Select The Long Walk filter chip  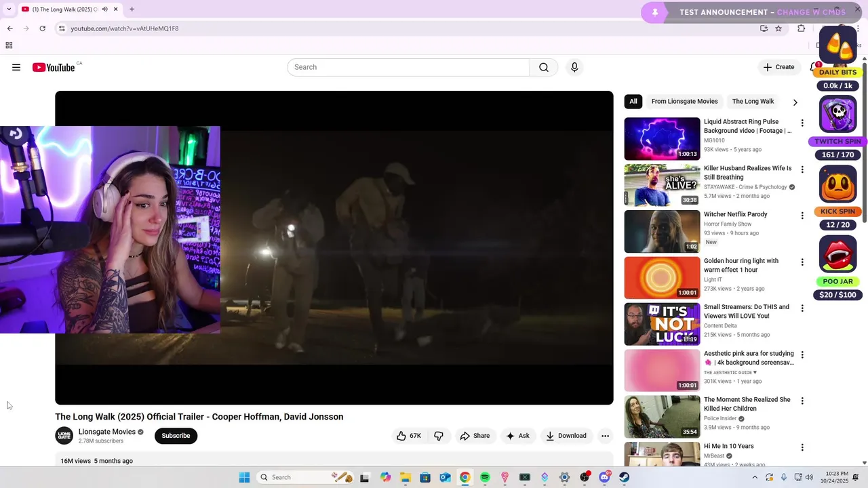click(753, 102)
